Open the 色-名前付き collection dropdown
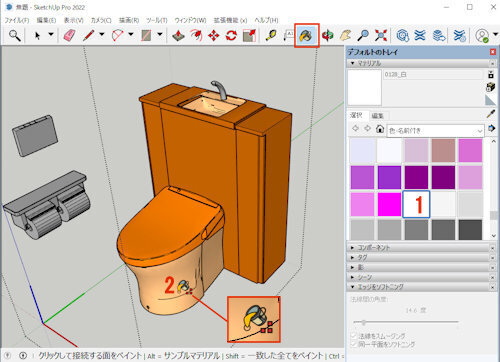500x362 pixels. 435,131
